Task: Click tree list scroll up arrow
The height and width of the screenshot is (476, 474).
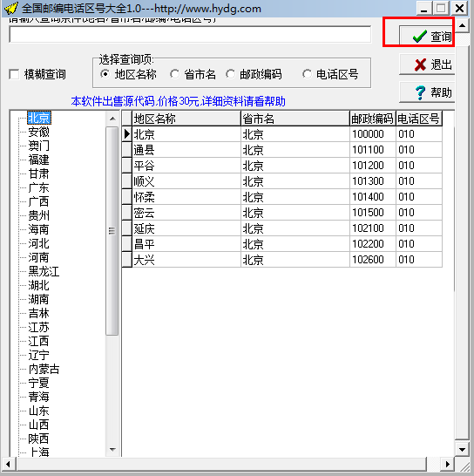Action: (112, 119)
